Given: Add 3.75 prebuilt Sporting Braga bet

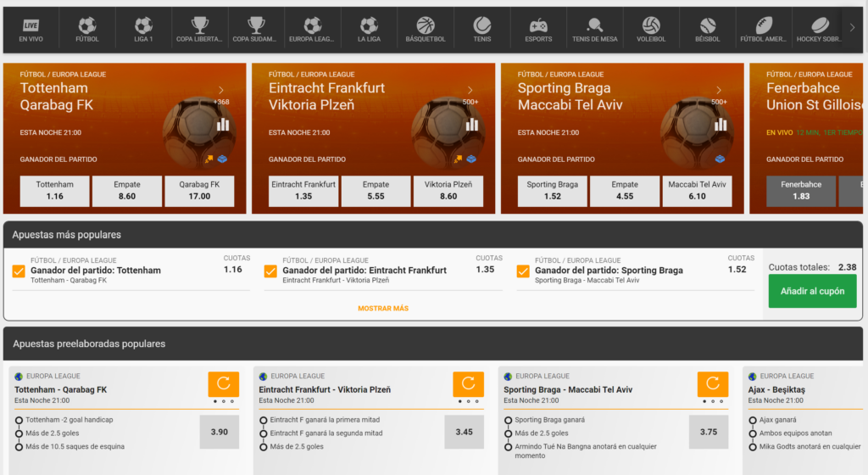Looking at the screenshot, I should (x=709, y=432).
